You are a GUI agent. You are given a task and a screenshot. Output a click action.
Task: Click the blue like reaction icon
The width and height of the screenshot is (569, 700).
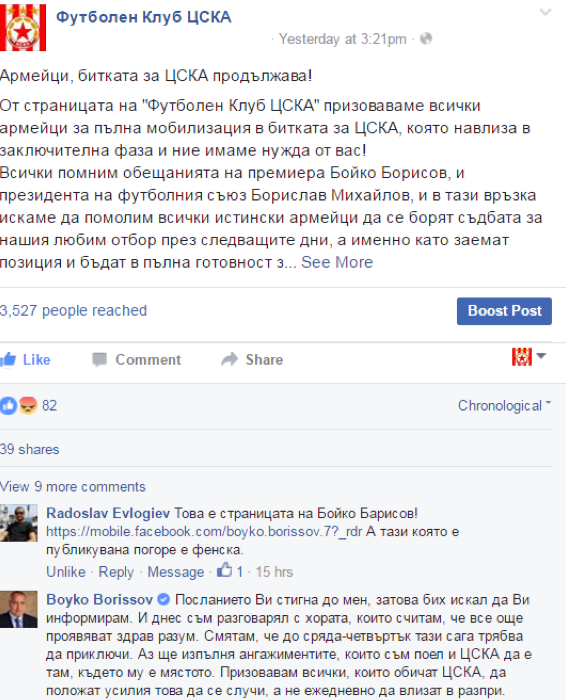pyautogui.click(x=8, y=406)
